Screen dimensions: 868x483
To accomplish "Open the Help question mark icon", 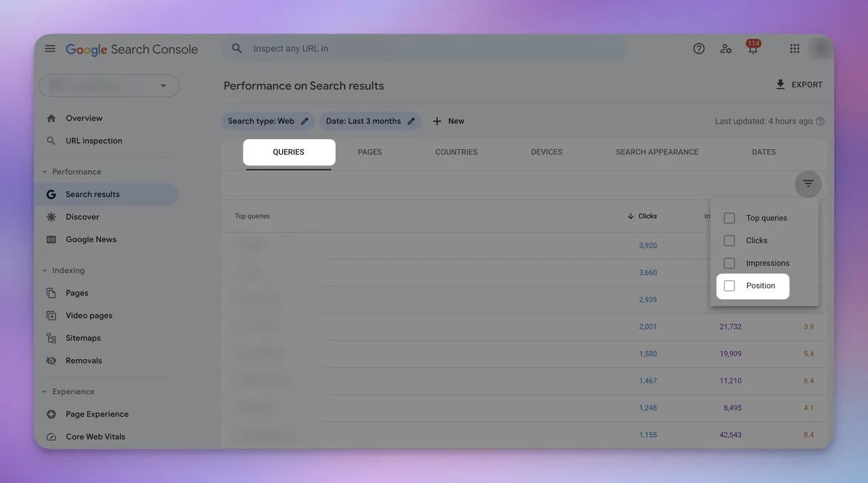I will [x=698, y=49].
